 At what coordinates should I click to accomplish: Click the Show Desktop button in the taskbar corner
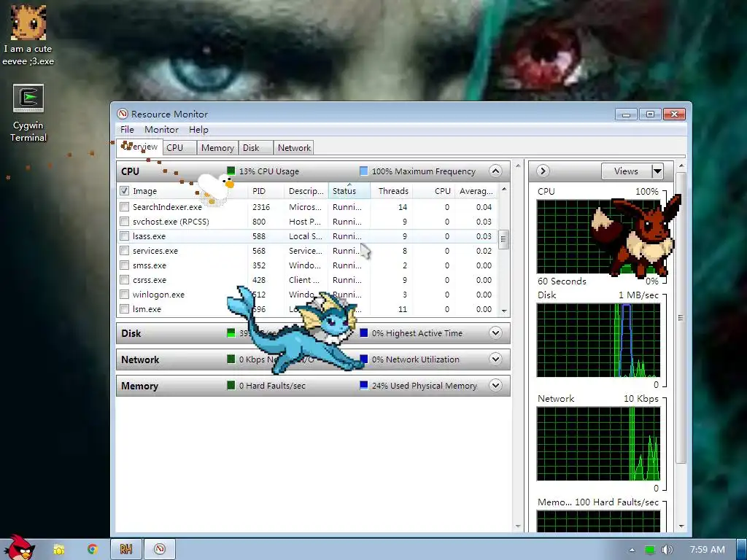pyautogui.click(x=741, y=550)
